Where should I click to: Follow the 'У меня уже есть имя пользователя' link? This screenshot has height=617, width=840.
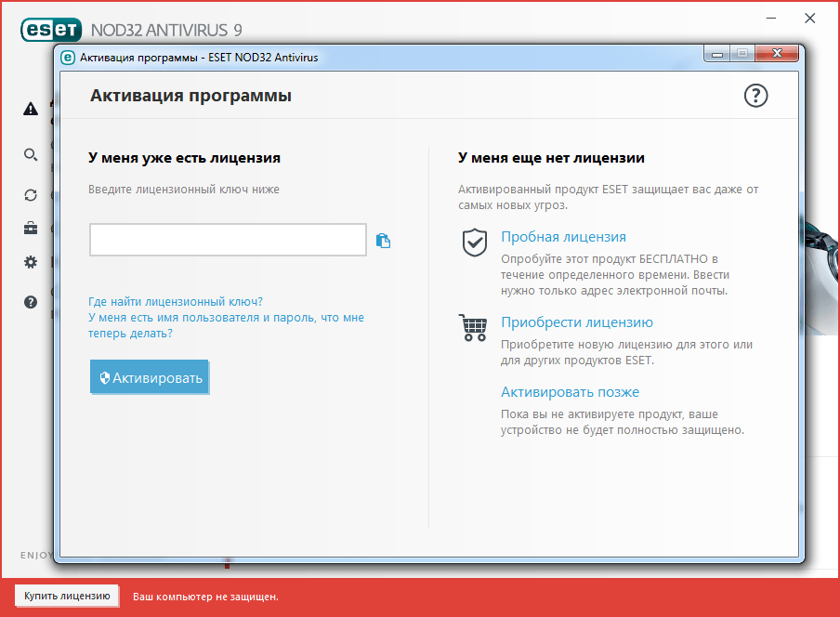tap(226, 318)
